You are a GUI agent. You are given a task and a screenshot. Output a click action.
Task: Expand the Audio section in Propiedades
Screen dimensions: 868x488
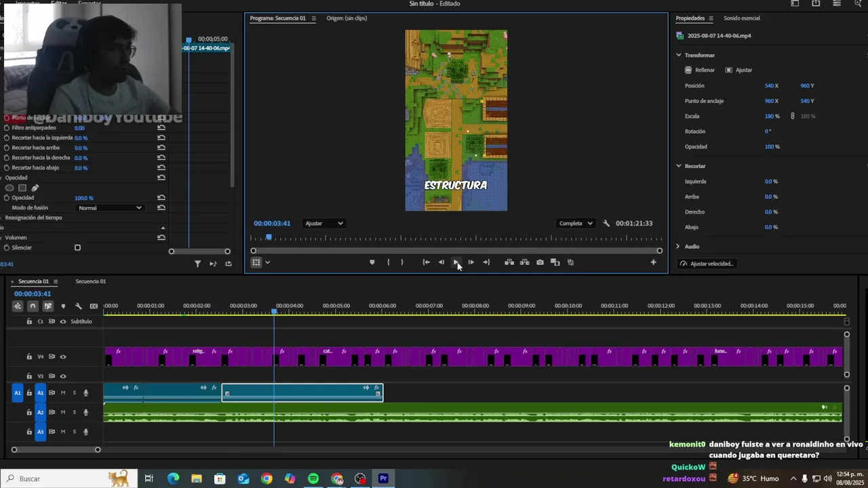[678, 247]
